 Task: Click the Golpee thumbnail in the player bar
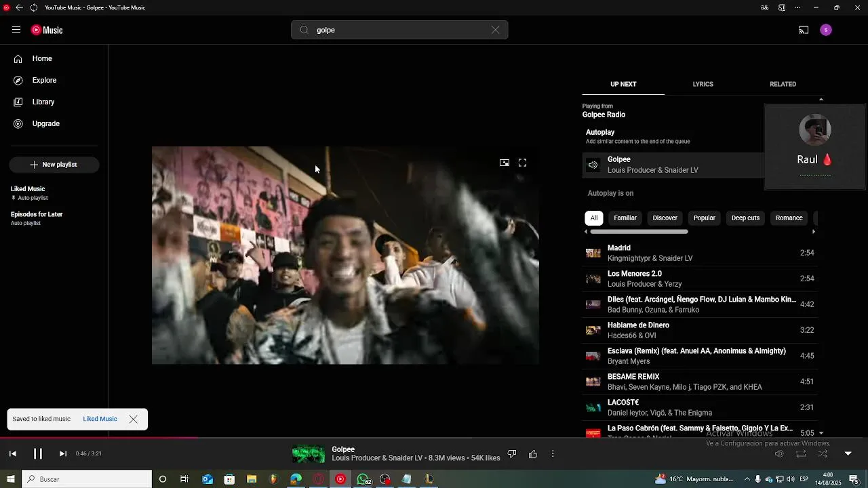[309, 453]
